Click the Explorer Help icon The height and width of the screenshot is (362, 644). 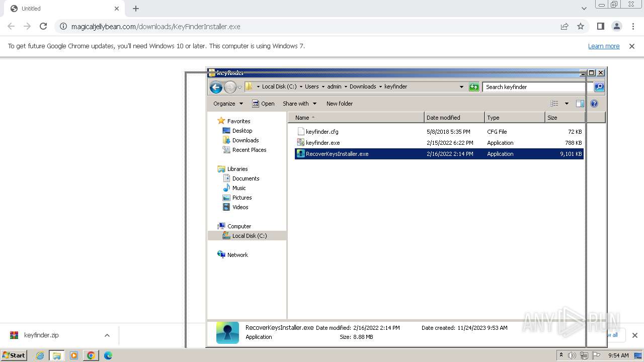click(594, 104)
